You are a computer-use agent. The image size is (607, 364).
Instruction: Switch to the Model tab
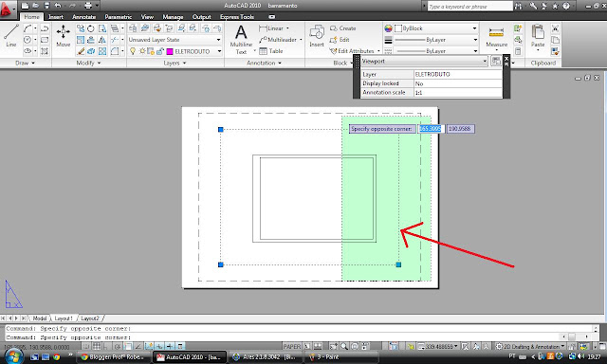tap(40, 318)
